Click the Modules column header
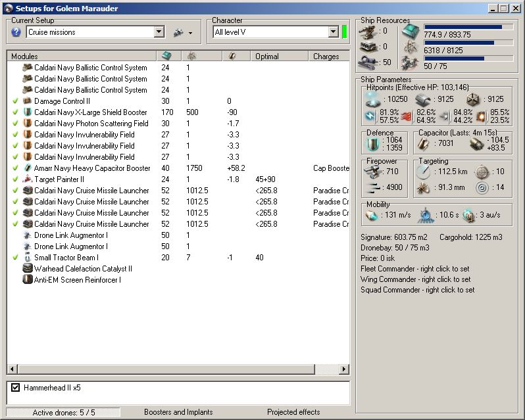The width and height of the screenshot is (525, 420). [25, 57]
